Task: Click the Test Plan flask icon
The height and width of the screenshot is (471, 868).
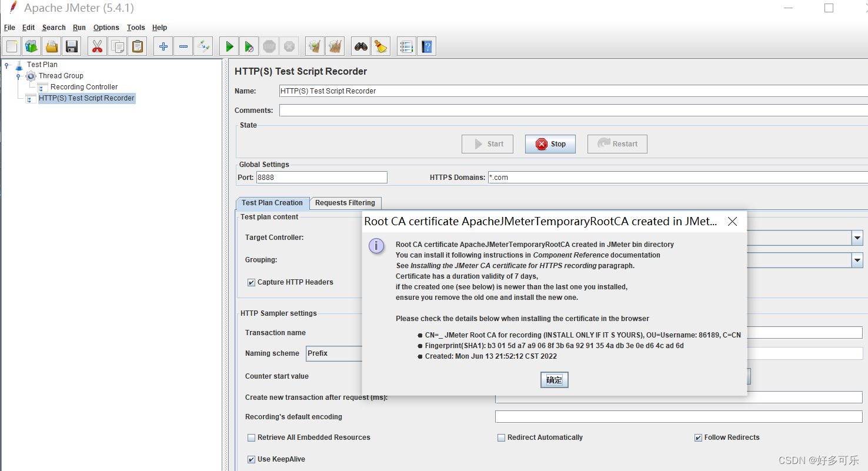Action: click(x=19, y=65)
